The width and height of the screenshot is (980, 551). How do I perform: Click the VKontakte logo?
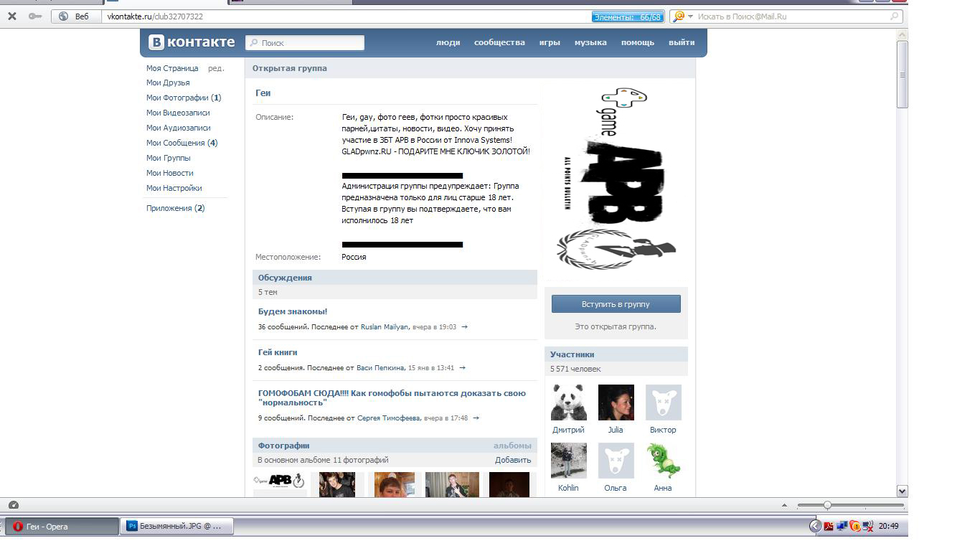coord(192,42)
